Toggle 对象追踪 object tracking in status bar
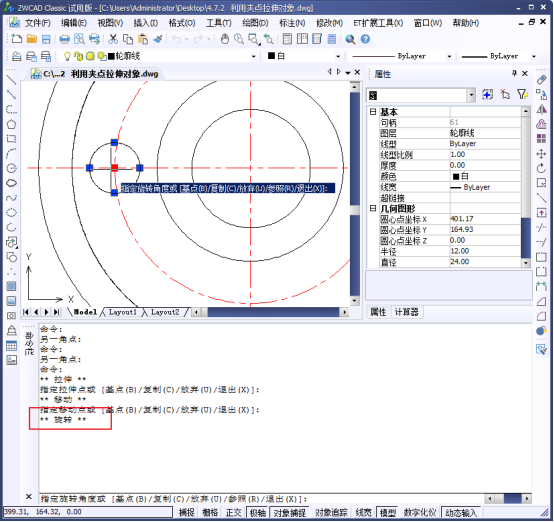Image resolution: width=554 pixels, height=522 pixels. point(331,512)
